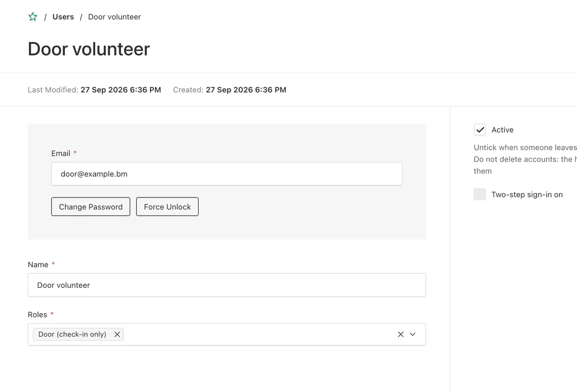Click the Roles field label
577x392 pixels.
[38, 315]
